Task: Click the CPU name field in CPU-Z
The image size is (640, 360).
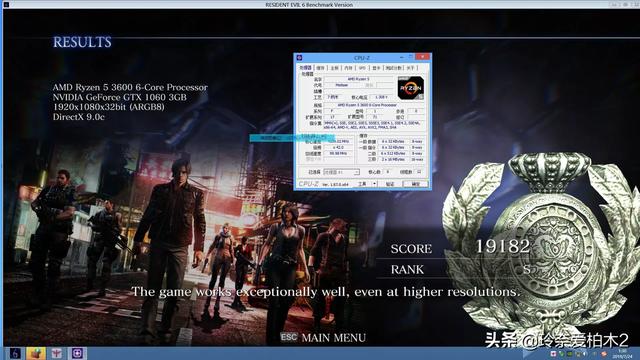Action: point(359,79)
